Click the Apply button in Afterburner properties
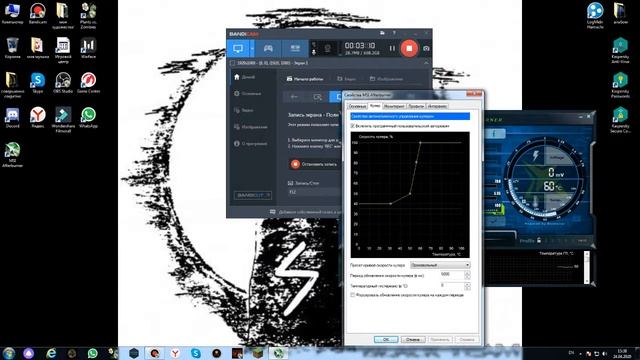The width and height of the screenshot is (640, 360). point(440,340)
